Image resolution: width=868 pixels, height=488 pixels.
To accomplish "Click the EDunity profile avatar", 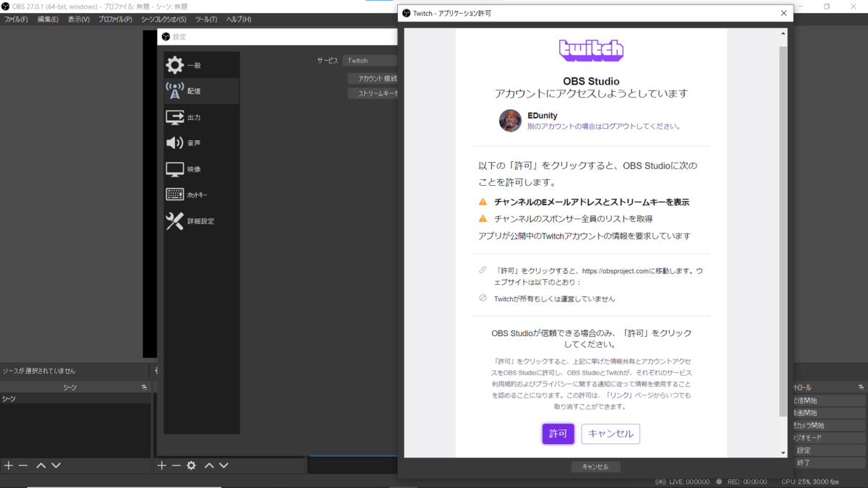I will 510,121.
